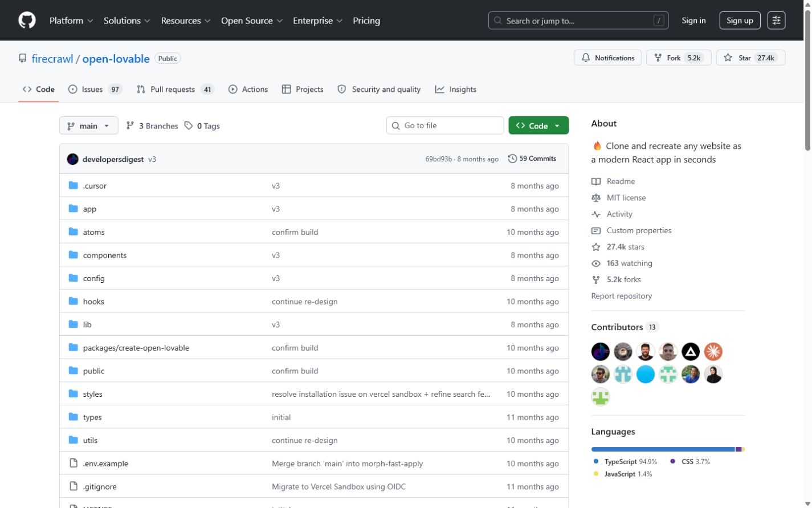Switch to the Actions tab
Viewport: 812px width, 508px height.
(248, 90)
